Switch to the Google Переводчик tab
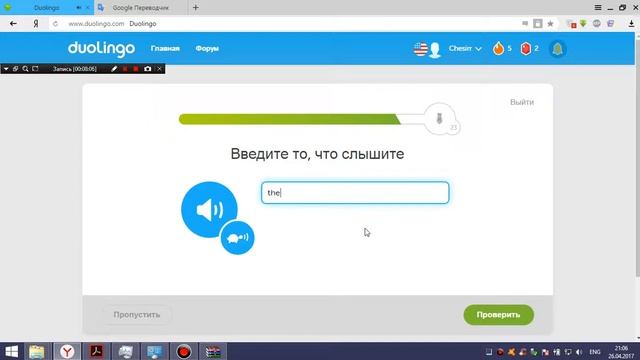The image size is (640, 360). point(140,8)
